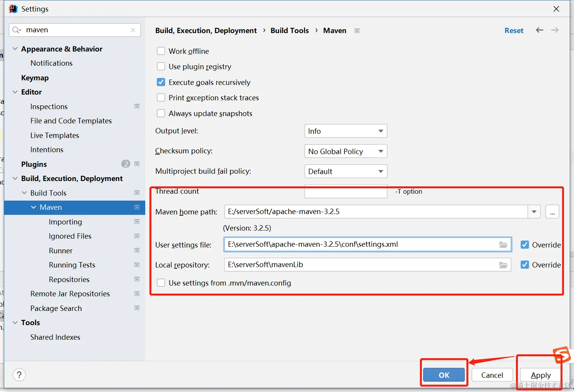Toggle Override for Local repository

525,265
